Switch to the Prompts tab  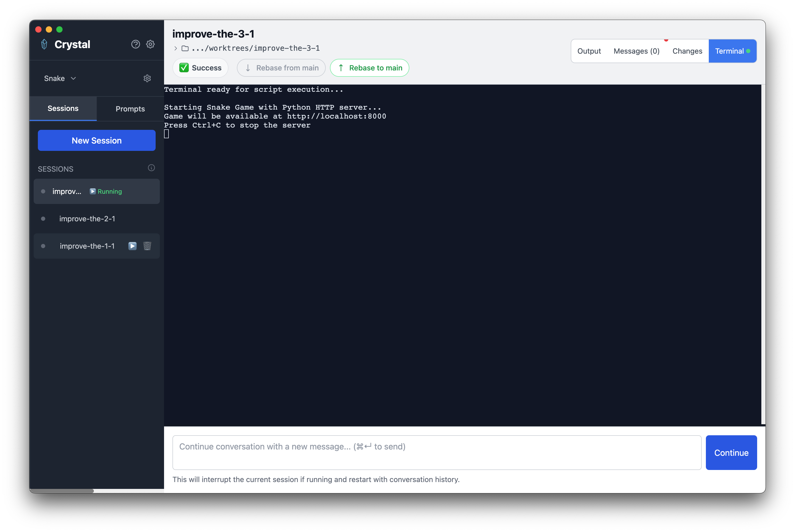click(130, 109)
